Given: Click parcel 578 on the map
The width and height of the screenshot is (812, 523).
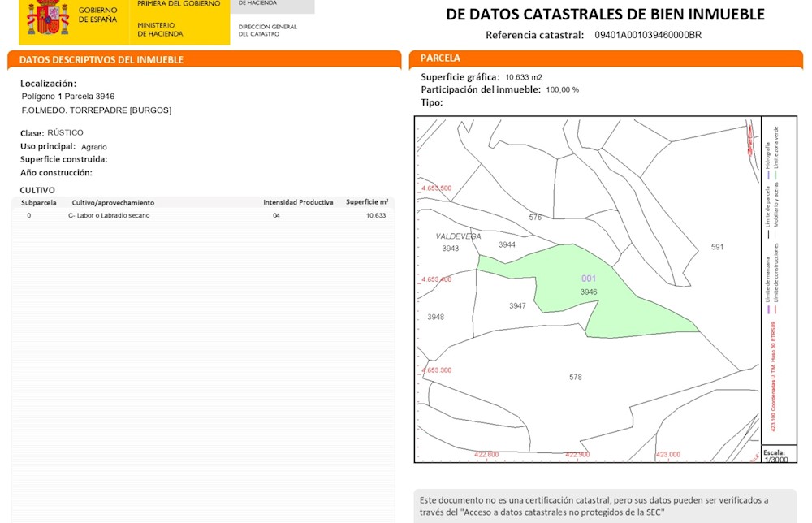Looking at the screenshot, I should click(x=576, y=377).
